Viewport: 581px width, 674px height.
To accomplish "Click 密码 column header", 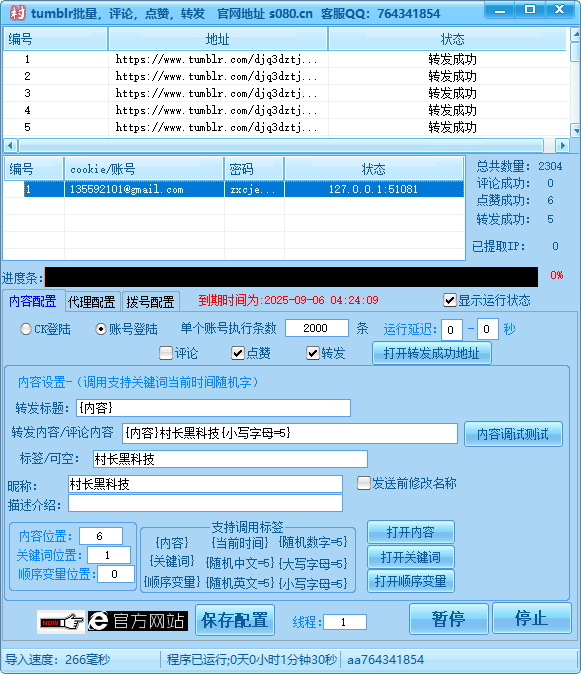I will point(254,169).
